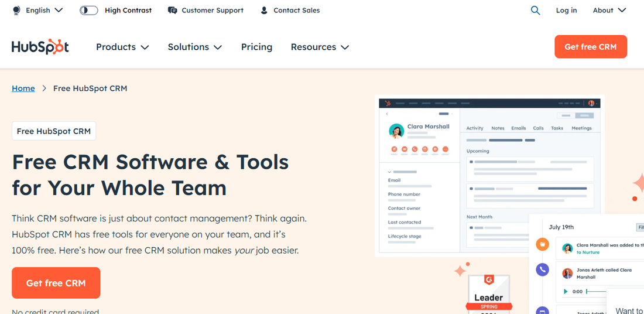Viewport: 644px width, 314px height.
Task: Click the audio progress track at 0:00
Action: tap(597, 291)
